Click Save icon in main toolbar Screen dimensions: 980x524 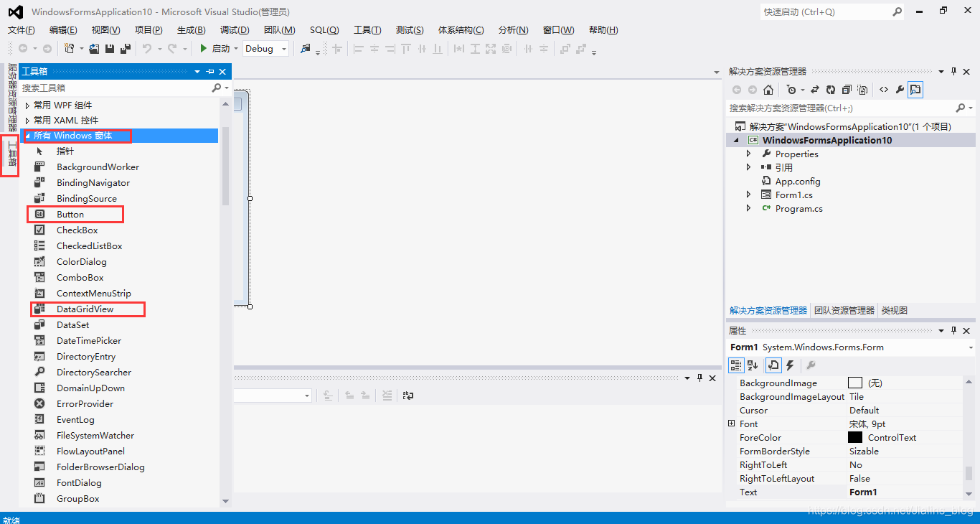(x=110, y=49)
